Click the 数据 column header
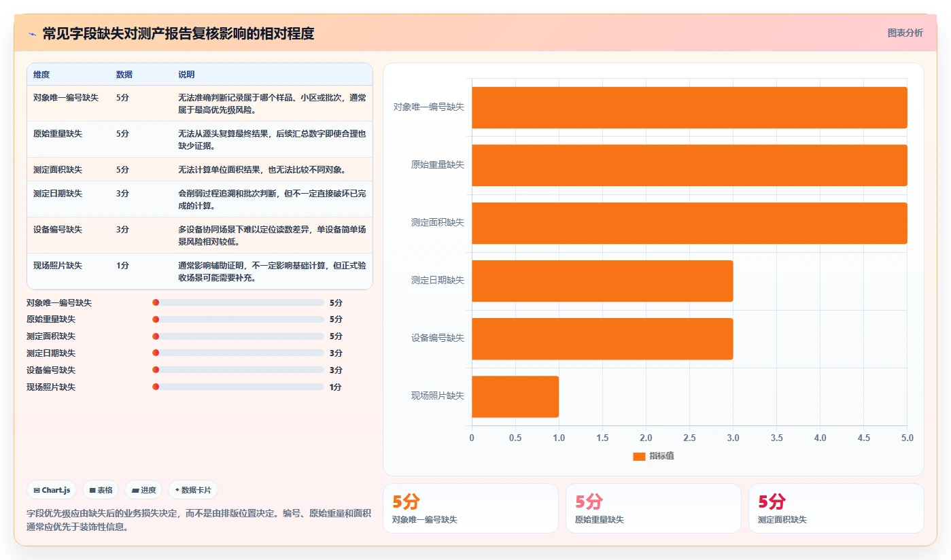 (x=124, y=75)
